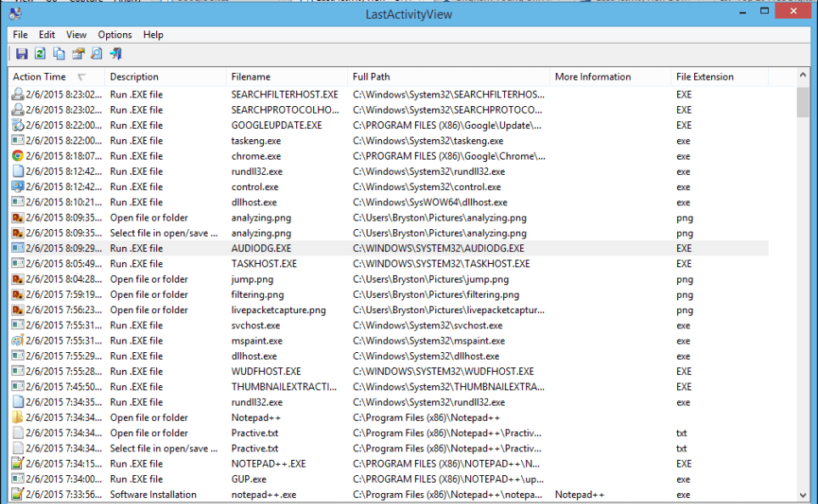This screenshot has width=818, height=504.
Task: Click the png extension in filtering.png row
Action: 685,294
